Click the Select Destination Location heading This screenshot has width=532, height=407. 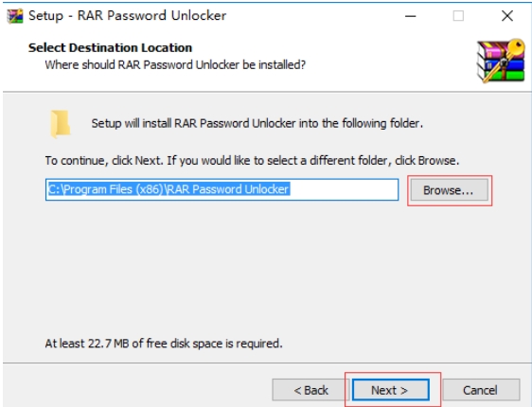tap(110, 48)
